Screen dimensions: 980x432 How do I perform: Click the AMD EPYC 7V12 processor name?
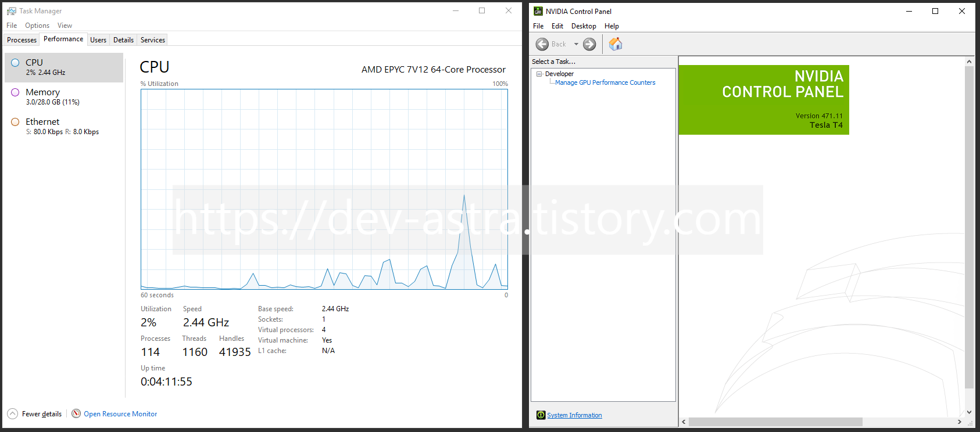pos(434,70)
